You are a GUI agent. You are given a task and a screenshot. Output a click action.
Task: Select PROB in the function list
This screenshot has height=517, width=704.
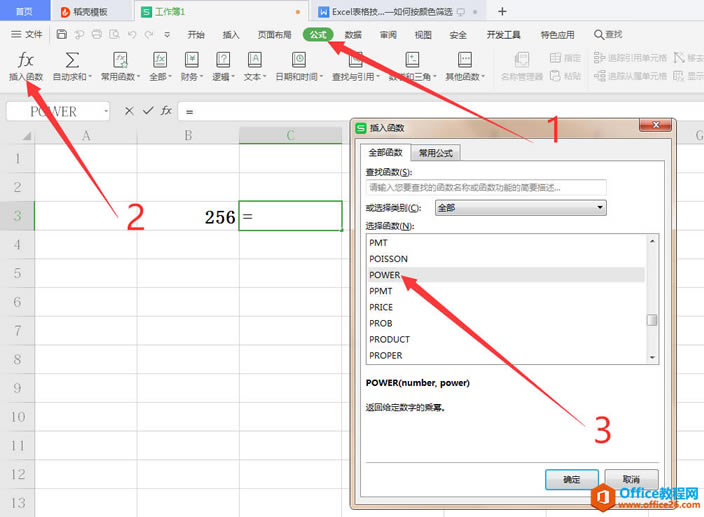point(506,323)
